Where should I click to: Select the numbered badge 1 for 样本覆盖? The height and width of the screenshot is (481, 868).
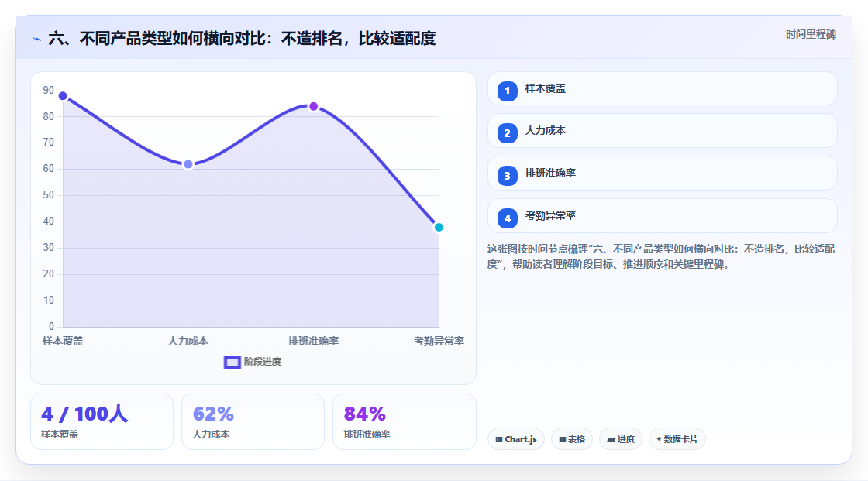[507, 91]
